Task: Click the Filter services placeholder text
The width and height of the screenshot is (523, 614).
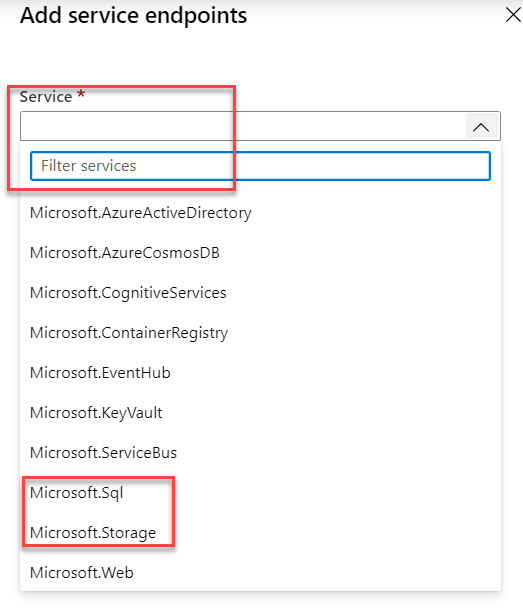Action: (89, 166)
